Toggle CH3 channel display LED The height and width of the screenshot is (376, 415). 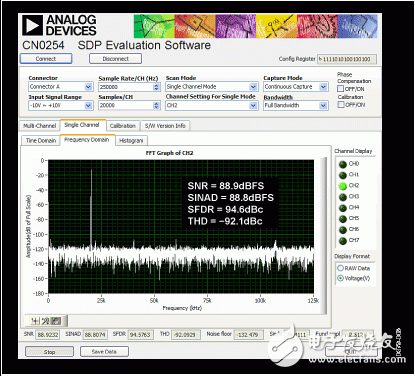343,197
